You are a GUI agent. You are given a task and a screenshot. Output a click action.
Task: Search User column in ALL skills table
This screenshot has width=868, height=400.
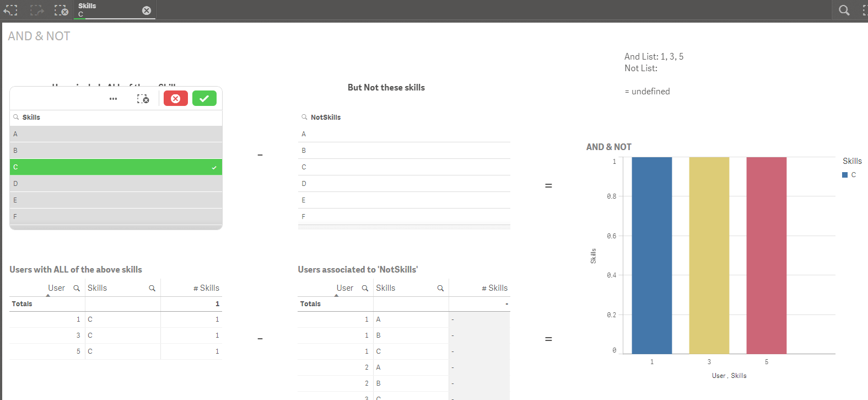[77, 288]
